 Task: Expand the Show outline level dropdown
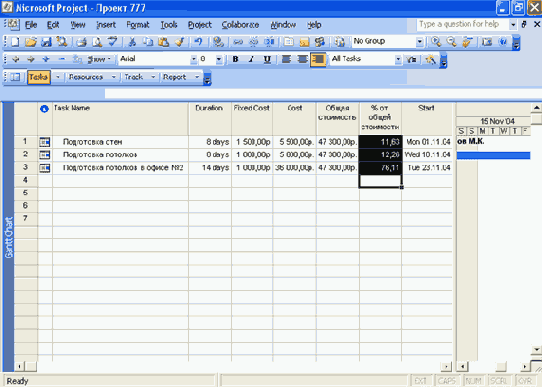[99, 59]
